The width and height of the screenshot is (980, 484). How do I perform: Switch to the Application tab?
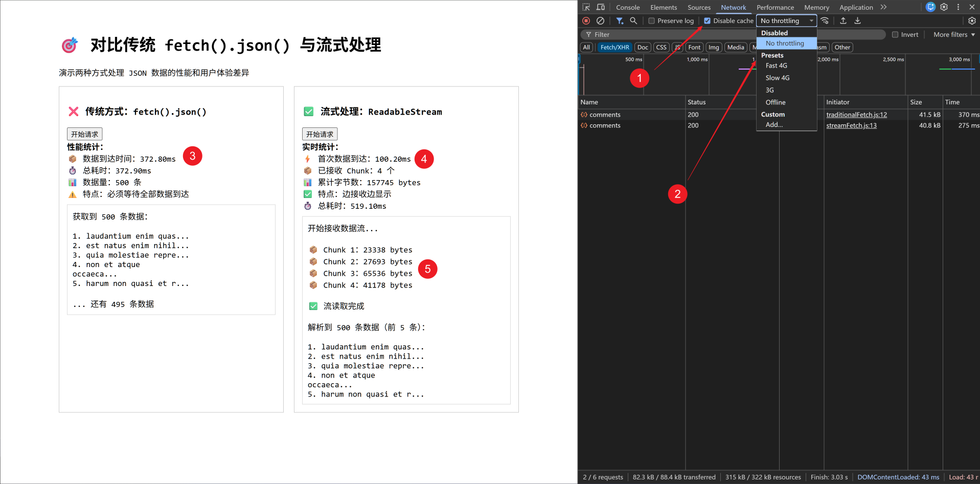coord(856,8)
